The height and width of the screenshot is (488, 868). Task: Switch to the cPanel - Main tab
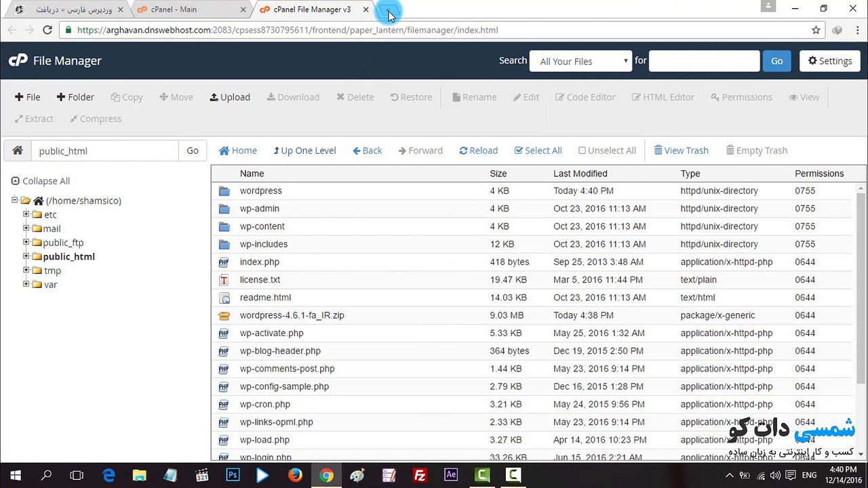pos(192,9)
